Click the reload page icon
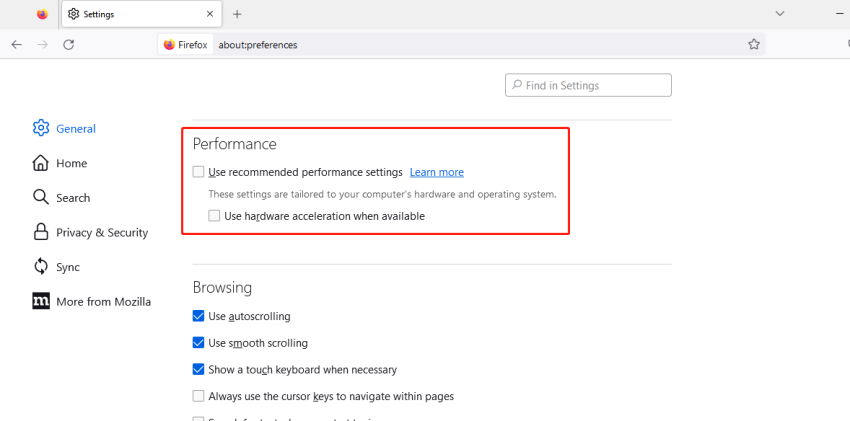This screenshot has width=850, height=421. (x=69, y=44)
